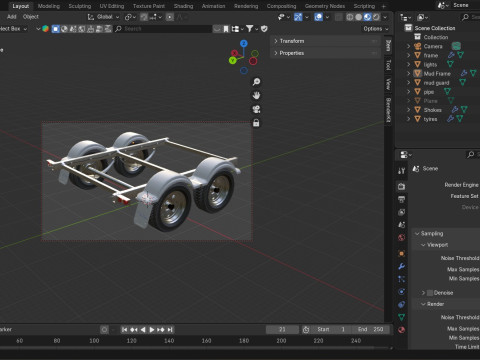480x360 pixels.
Task: Expand the tyres outliner item
Action: coord(409,119)
